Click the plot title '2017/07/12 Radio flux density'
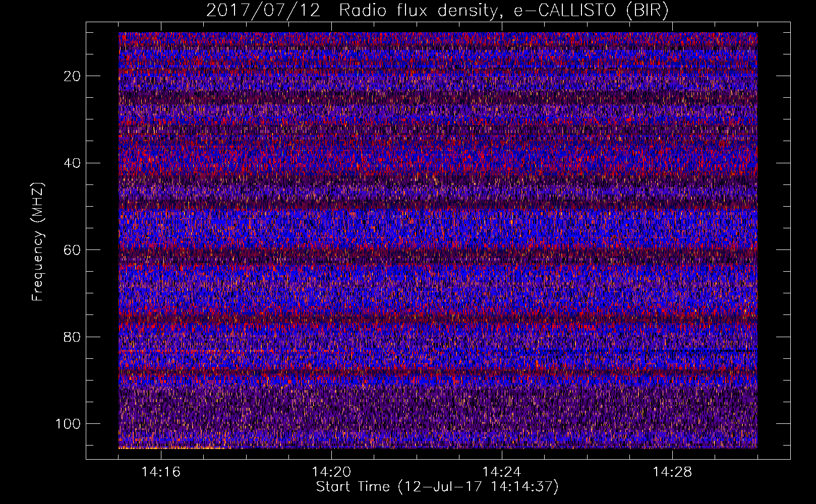Viewport: 816px width, 504px height. pos(438,11)
